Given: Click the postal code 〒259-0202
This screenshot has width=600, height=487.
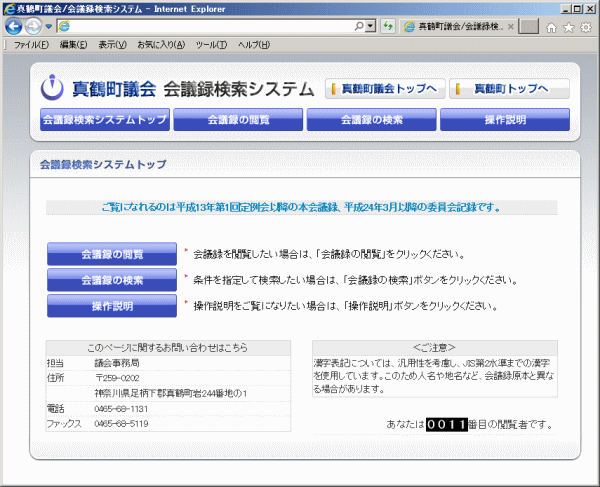Looking at the screenshot, I should pyautogui.click(x=117, y=378).
